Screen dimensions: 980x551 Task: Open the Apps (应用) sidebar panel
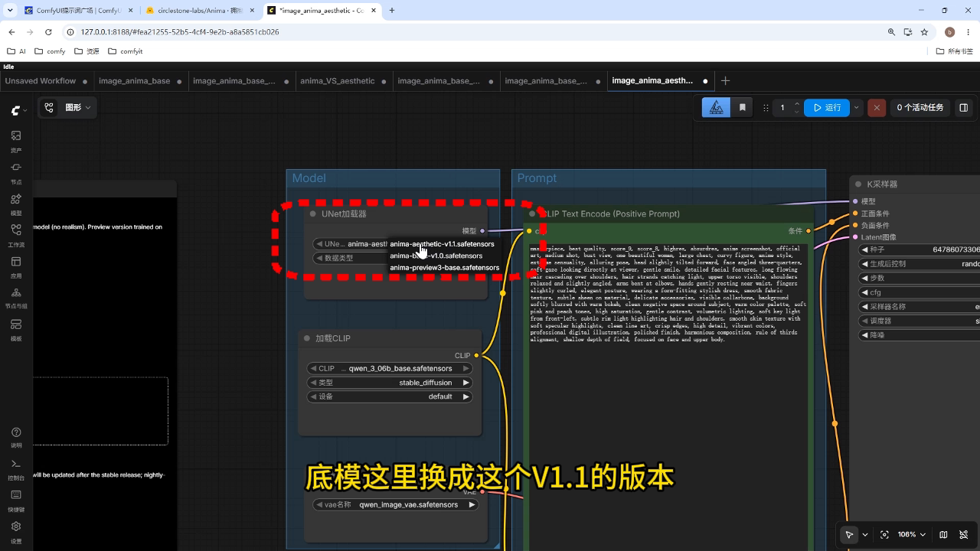tap(15, 266)
